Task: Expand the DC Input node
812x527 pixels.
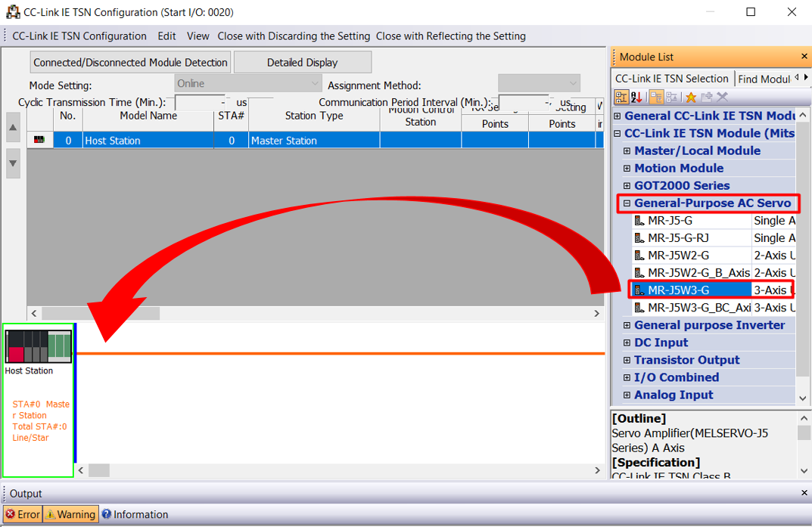Action: [x=627, y=343]
